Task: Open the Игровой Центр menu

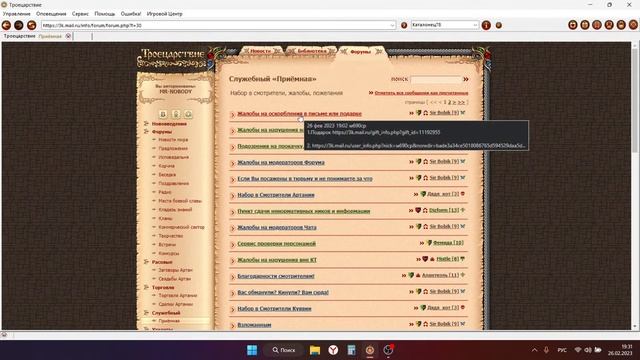Action: tap(164, 14)
